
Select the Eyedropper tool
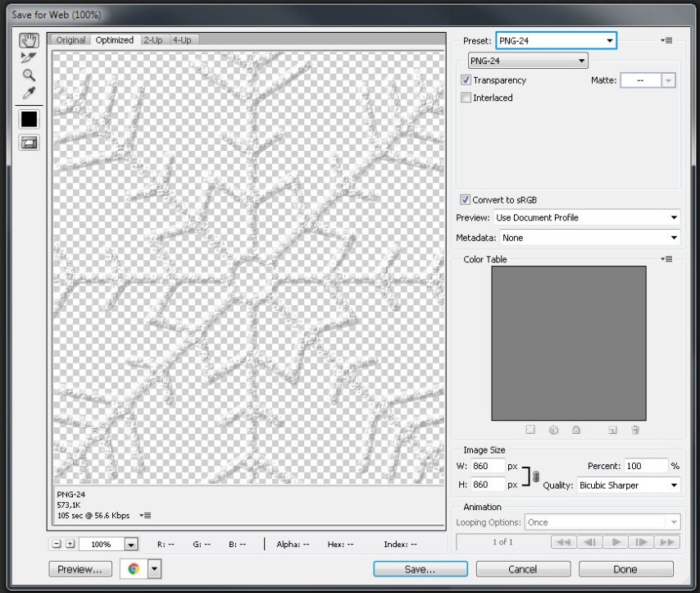(29, 94)
